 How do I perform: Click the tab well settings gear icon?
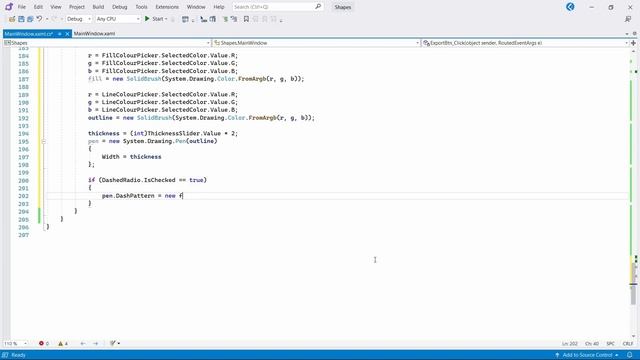635,34
